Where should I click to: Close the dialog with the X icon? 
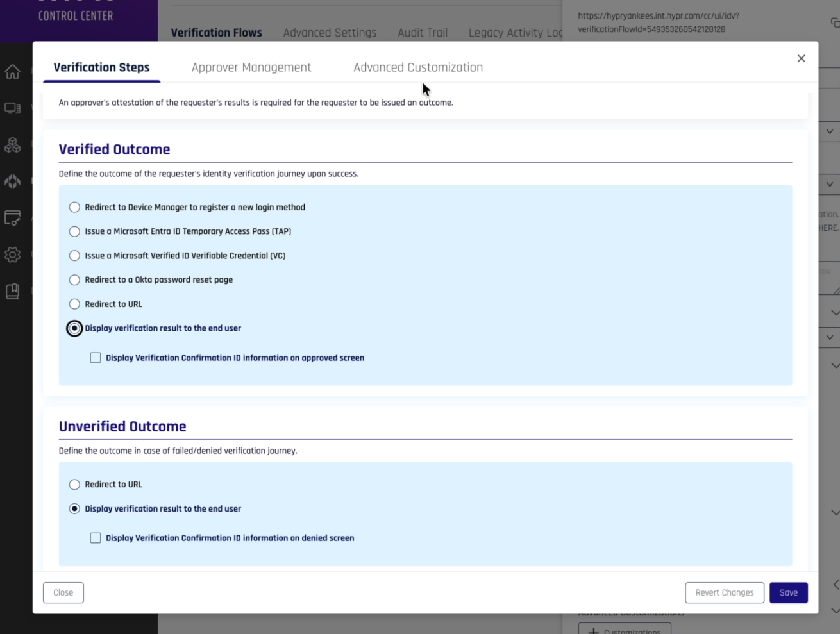pyautogui.click(x=801, y=58)
